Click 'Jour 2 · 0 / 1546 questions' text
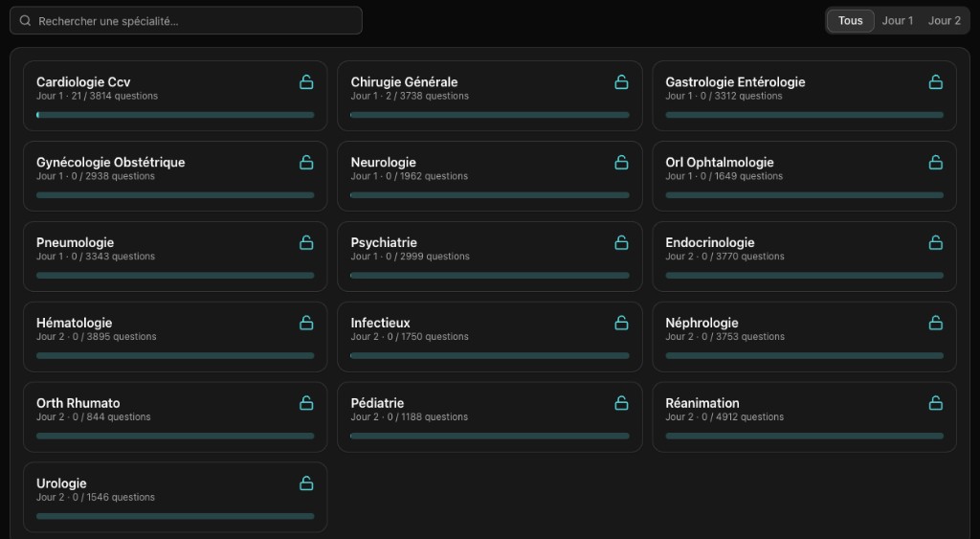This screenshot has width=980, height=539. click(96, 497)
